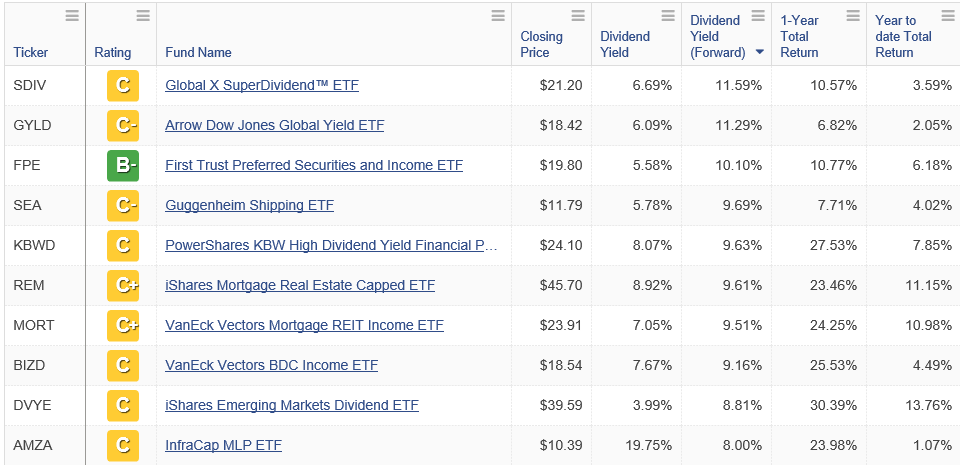Image resolution: width=960 pixels, height=465 pixels.
Task: Open the Dividend Yield column menu icon
Action: tap(667, 16)
